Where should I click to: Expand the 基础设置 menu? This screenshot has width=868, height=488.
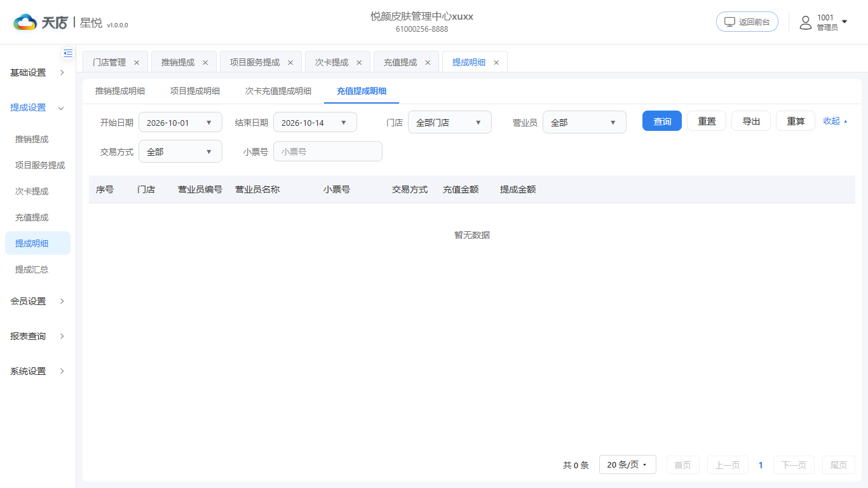tap(37, 72)
